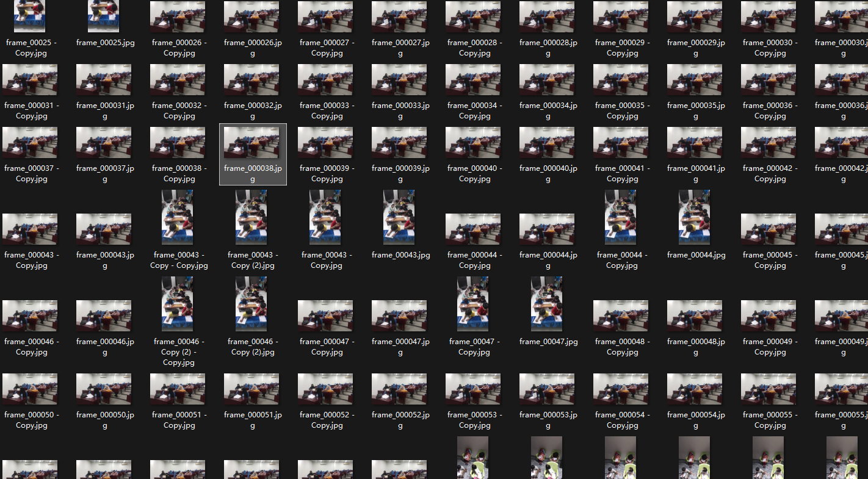Image resolution: width=868 pixels, height=479 pixels.
Task: Click the file label frame_000048.jpg
Action: pos(696,347)
